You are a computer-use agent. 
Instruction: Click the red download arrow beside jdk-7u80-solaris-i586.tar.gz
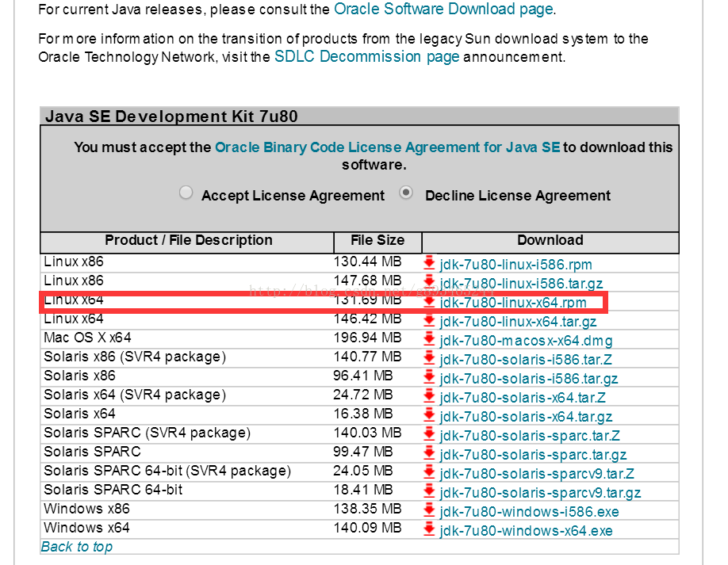[429, 376]
